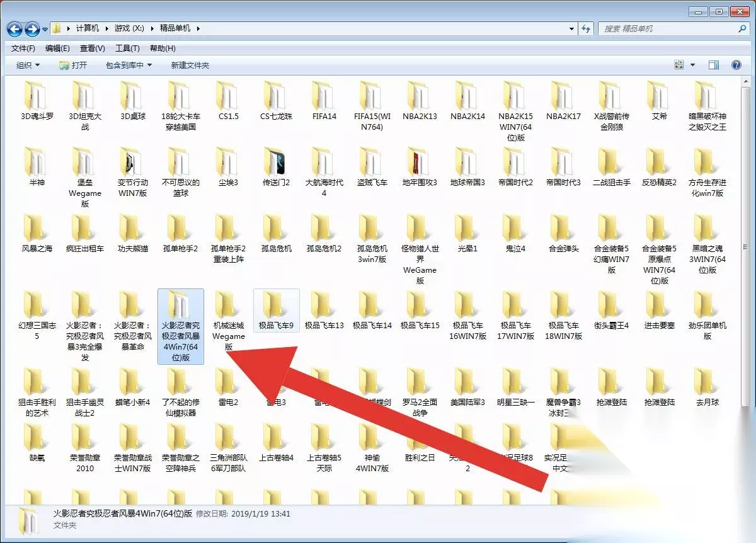Screen dimensions: 756x543
Task: Open the 文件(F) menu
Action: point(23,49)
